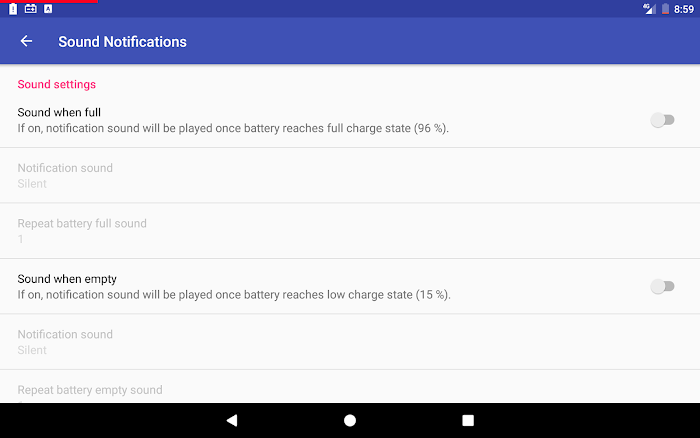Tap the battery level icon by the clock

(x=665, y=8)
